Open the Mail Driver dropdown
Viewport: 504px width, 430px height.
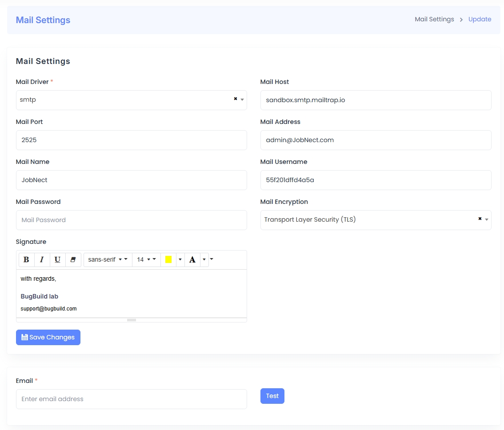click(241, 100)
